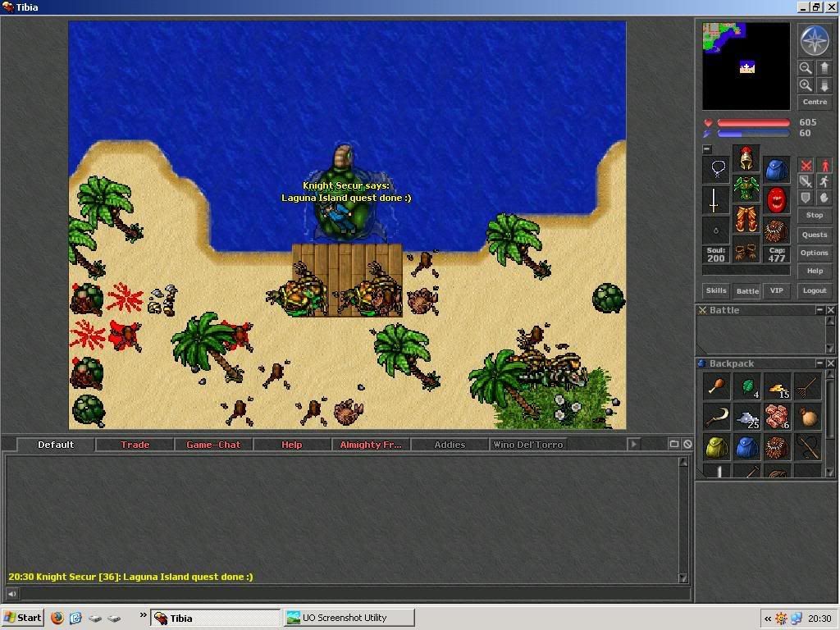Enable balanced fight mode
Viewport: 840px width, 630px height.
click(x=806, y=181)
